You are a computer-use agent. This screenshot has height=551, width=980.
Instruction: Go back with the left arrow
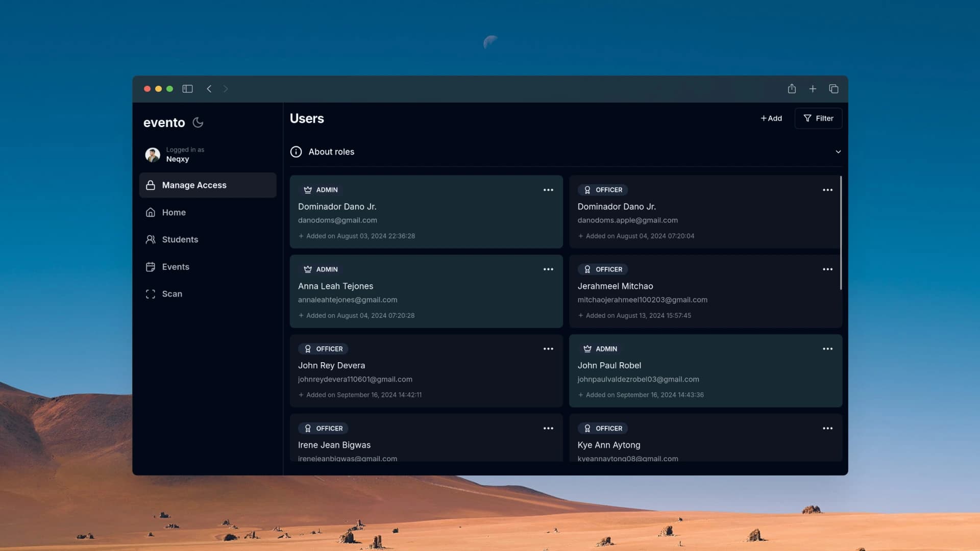209,89
